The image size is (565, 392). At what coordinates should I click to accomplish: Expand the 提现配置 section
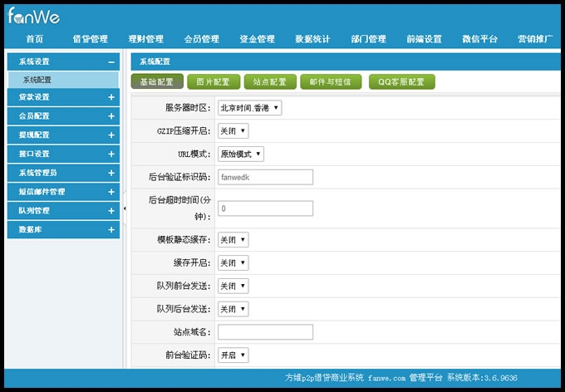[x=63, y=135]
